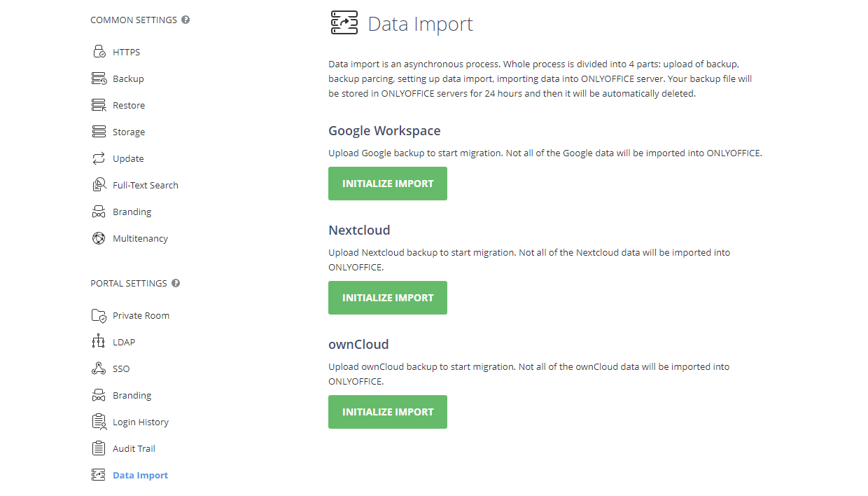Click the Full-Text Search magnifier icon
The height and width of the screenshot is (496, 868).
(x=98, y=184)
